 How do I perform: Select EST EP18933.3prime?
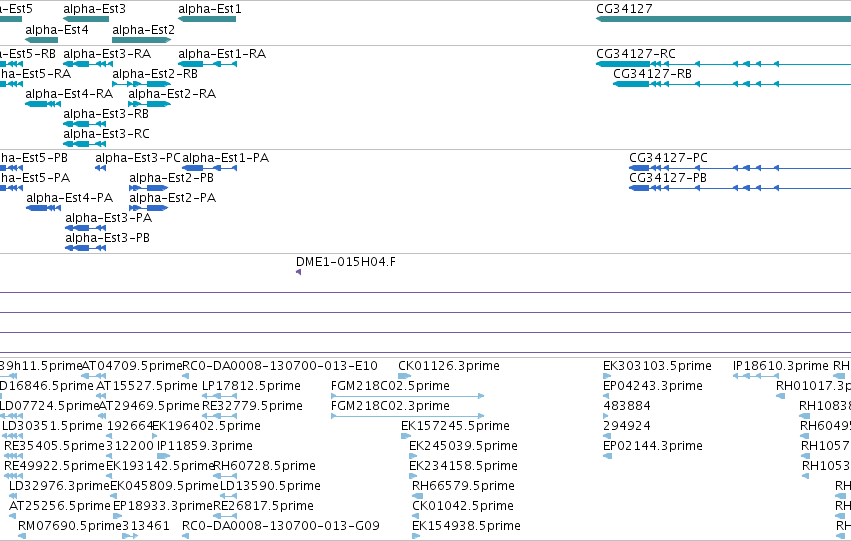tap(163, 506)
